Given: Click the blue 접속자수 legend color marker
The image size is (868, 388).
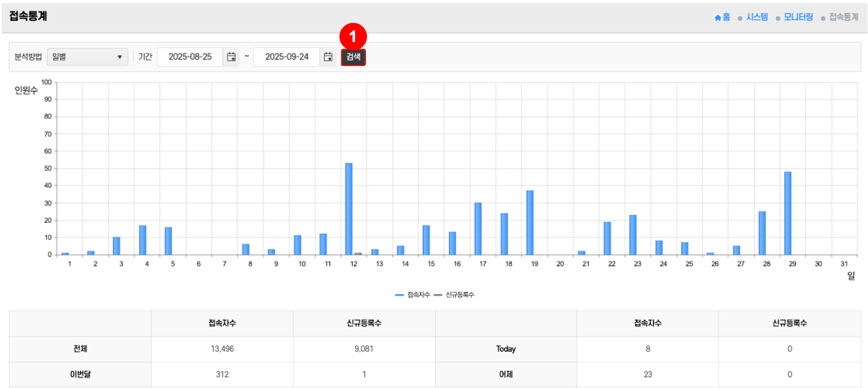Looking at the screenshot, I should [x=400, y=295].
